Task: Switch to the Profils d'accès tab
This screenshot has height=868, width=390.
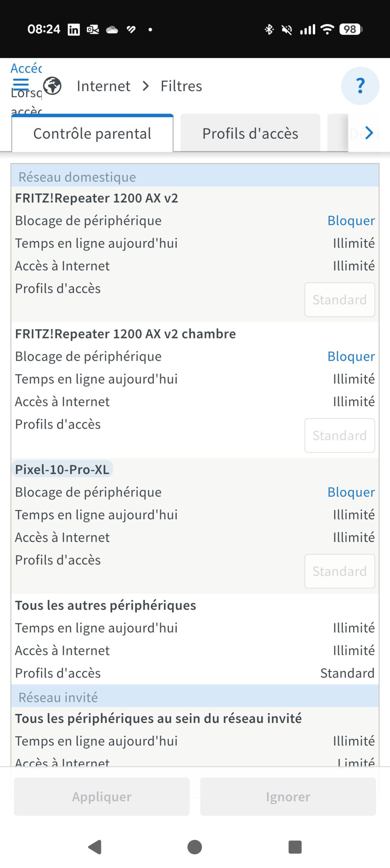Action: [x=250, y=134]
